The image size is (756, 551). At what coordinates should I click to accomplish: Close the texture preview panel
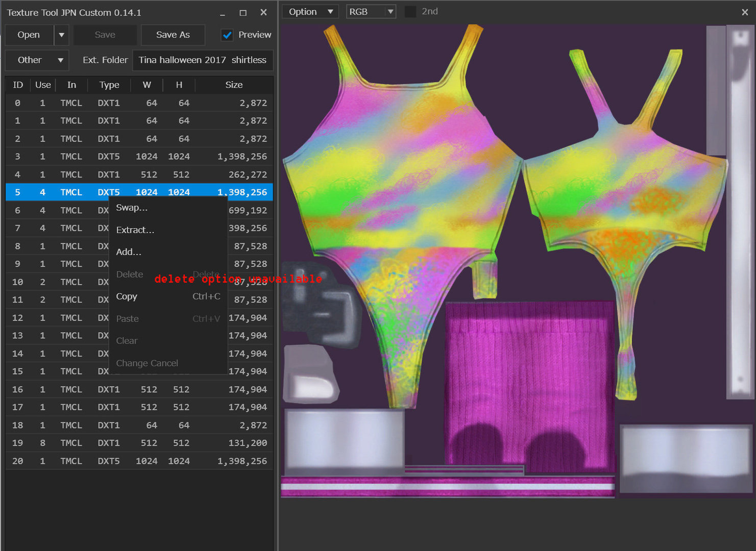click(x=745, y=12)
